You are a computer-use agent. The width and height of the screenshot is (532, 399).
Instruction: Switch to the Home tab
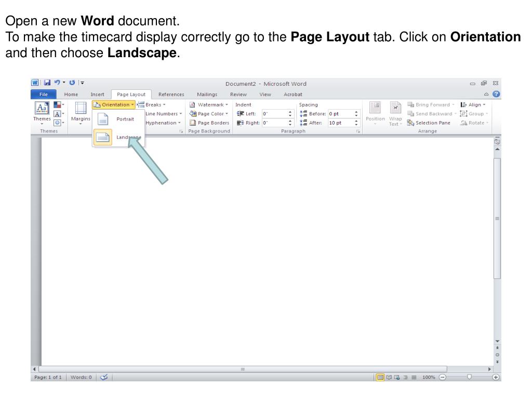pyautogui.click(x=71, y=95)
